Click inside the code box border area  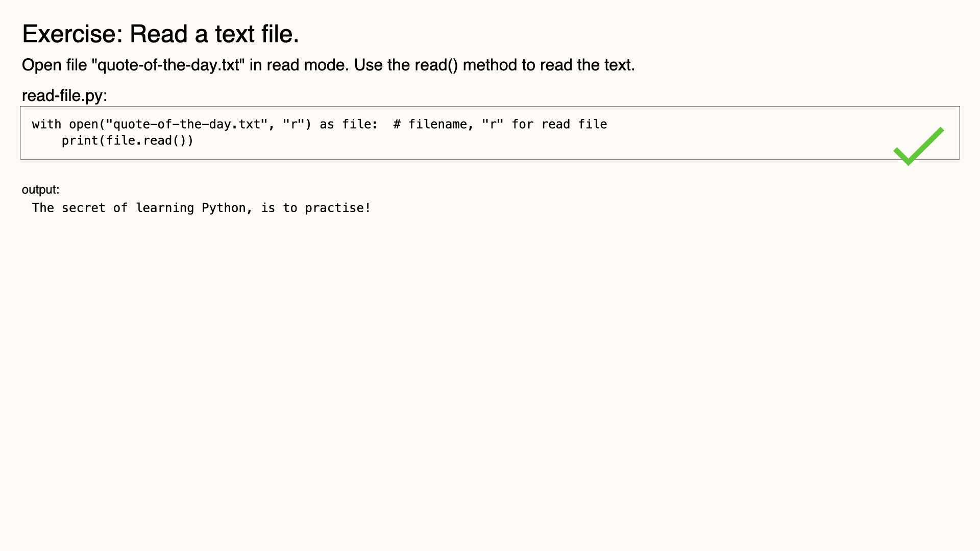pyautogui.click(x=490, y=133)
